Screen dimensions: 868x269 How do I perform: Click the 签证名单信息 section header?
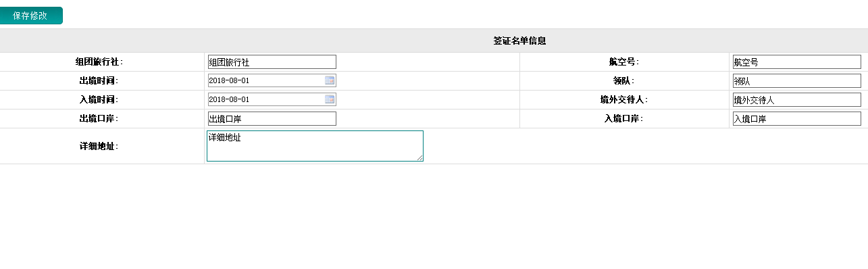pos(519,41)
